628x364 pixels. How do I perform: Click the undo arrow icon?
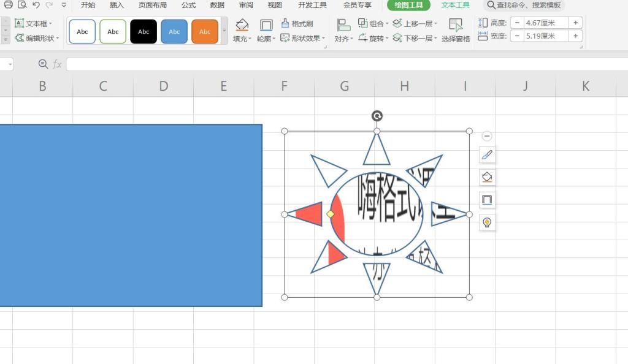pos(36,5)
